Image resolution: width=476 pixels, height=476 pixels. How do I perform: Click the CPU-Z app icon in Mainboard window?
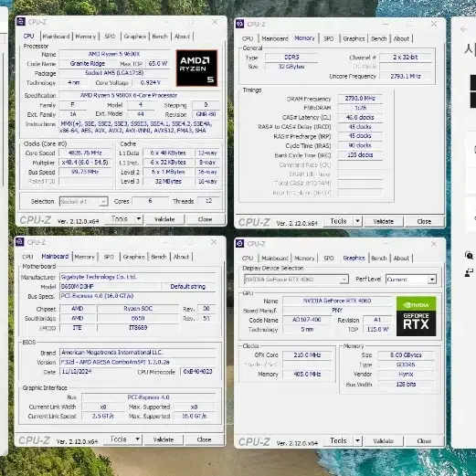tap(20, 242)
